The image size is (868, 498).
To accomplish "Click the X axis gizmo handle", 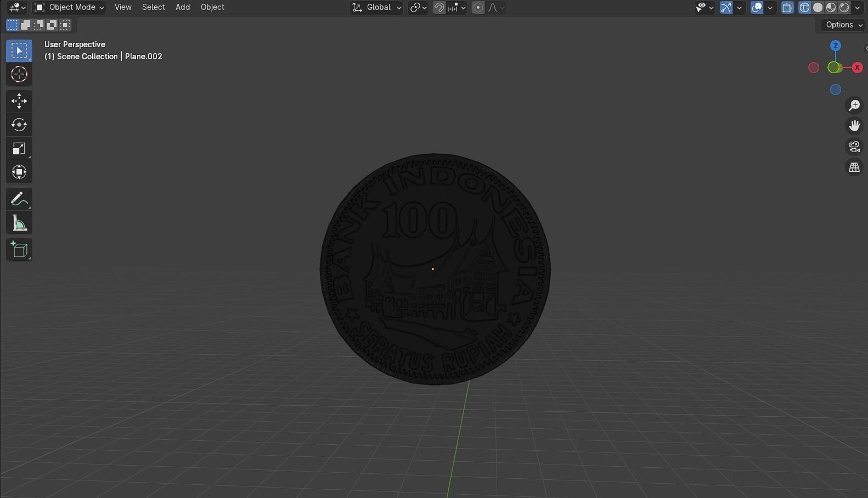I will click(x=857, y=68).
